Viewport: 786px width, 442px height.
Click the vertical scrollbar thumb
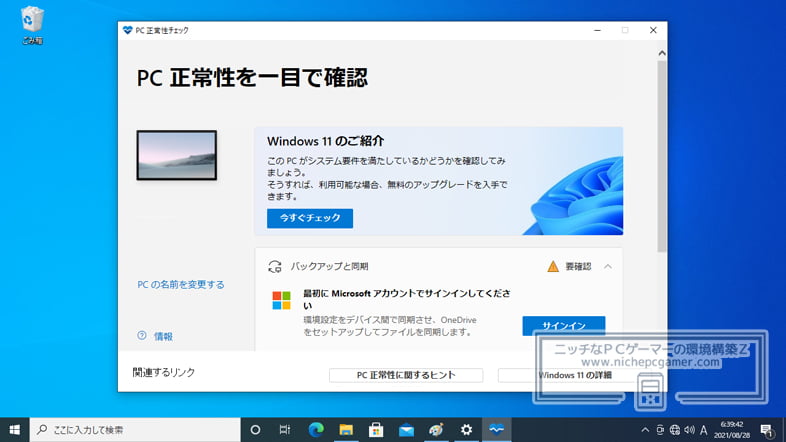pyautogui.click(x=662, y=156)
